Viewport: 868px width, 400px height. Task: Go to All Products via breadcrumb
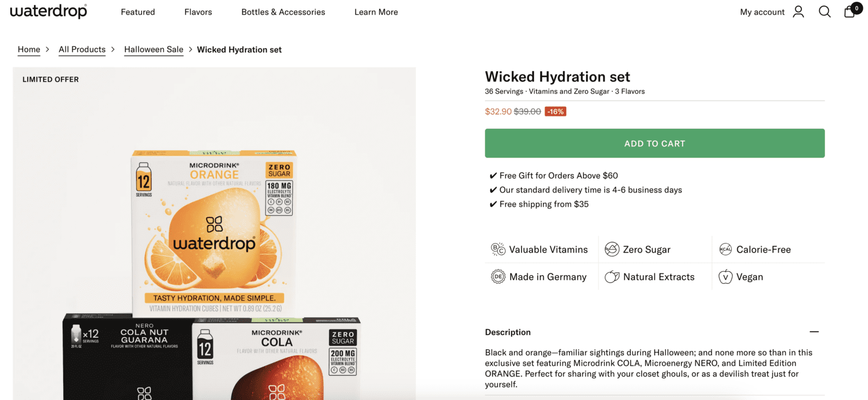tap(82, 49)
